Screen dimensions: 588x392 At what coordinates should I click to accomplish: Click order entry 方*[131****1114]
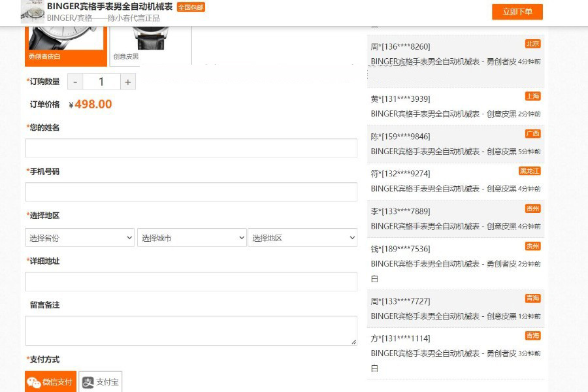click(x=455, y=353)
